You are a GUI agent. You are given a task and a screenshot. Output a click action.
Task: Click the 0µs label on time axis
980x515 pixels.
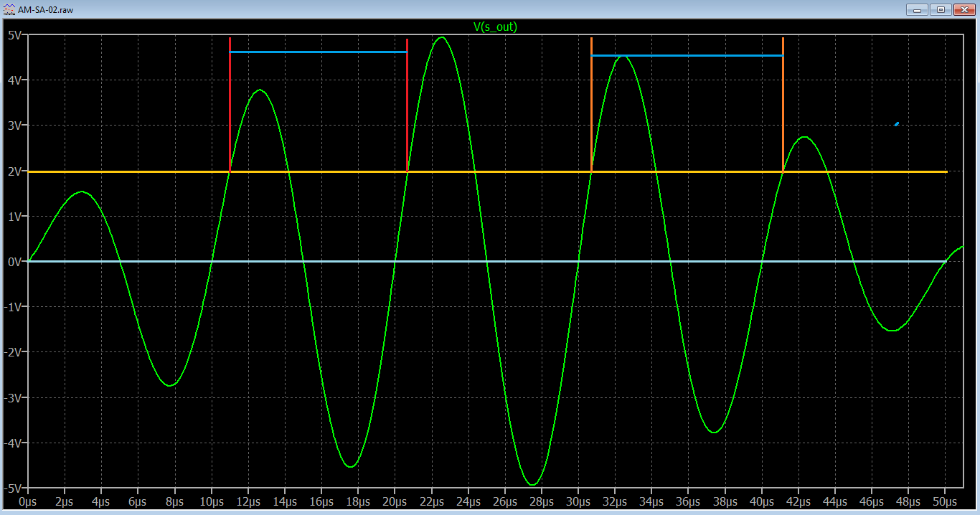28,501
